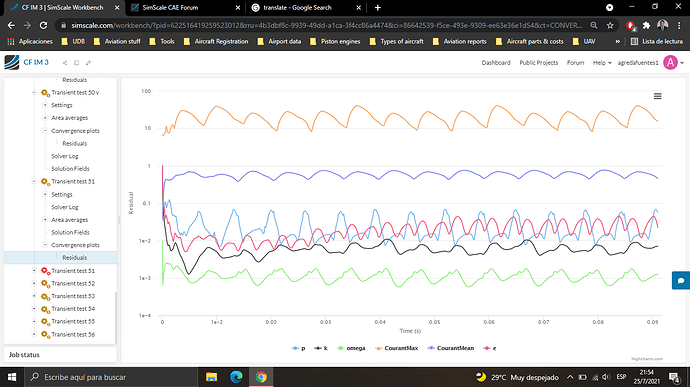
Task: Open Microsoft Edge from the taskbar
Action: click(x=236, y=377)
